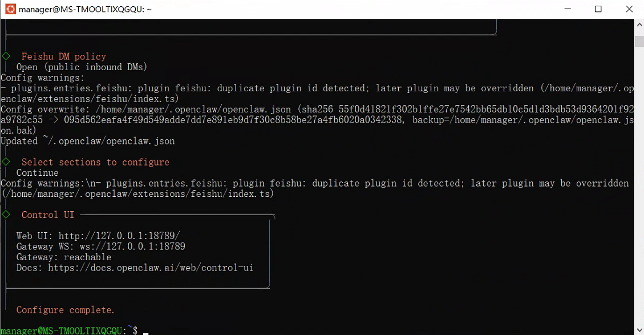Image resolution: width=644 pixels, height=335 pixels.
Task: Click the shell prompt manager@MS-TMOOLTIXQGQU
Action: 62,330
